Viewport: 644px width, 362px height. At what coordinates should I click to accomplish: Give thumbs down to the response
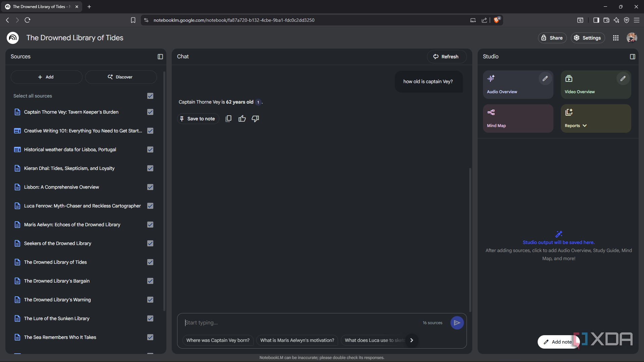(x=255, y=119)
